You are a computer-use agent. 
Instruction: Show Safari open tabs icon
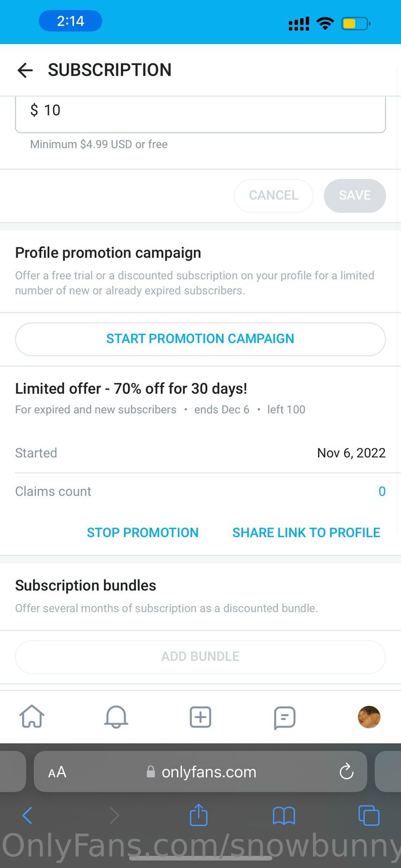click(x=368, y=815)
